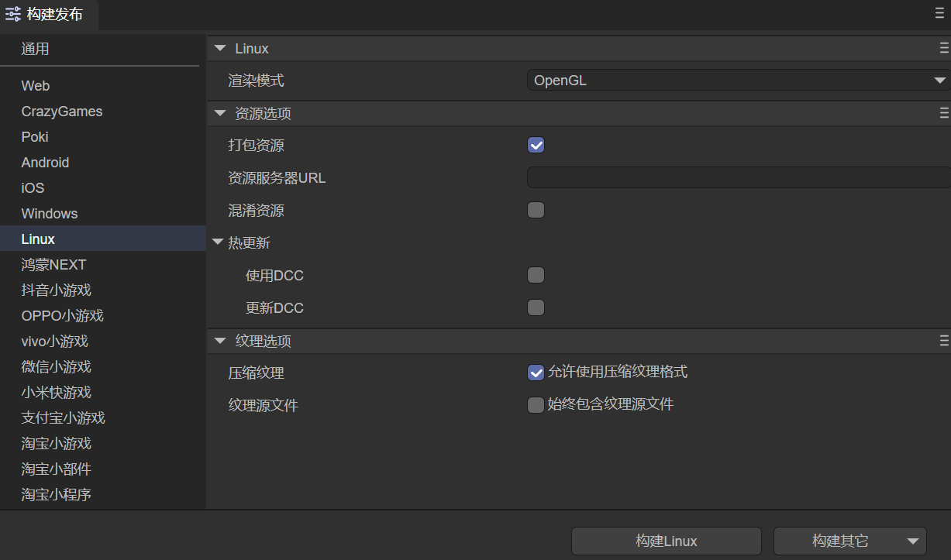Select the 通用 settings entry
This screenshot has width=951, height=560.
point(35,50)
